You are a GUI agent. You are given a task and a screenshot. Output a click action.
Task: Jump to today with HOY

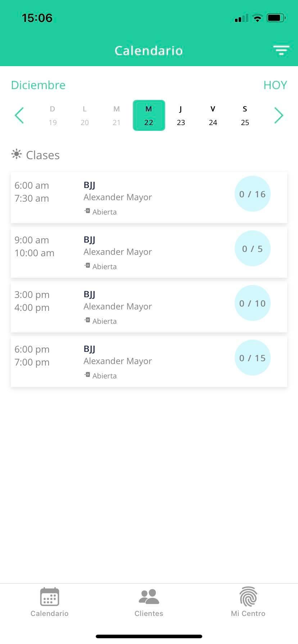click(275, 85)
